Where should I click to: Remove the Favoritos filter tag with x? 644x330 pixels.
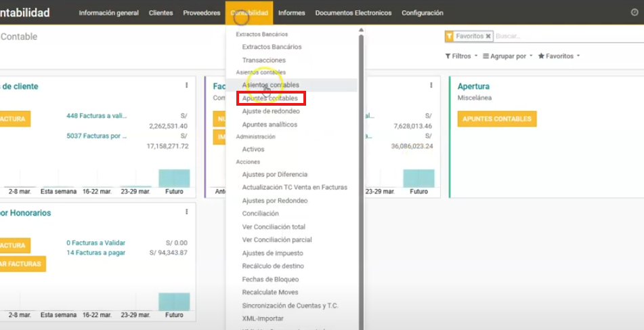coord(488,36)
